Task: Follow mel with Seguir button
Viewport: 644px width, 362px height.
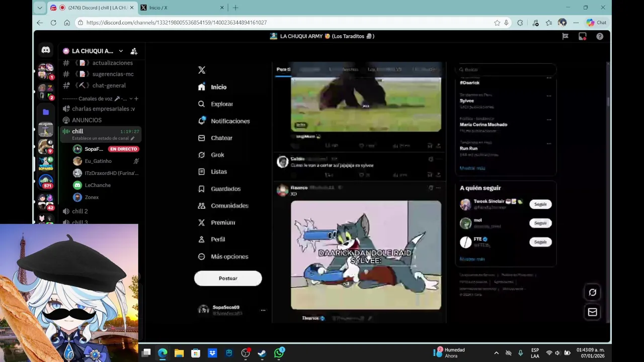Action: point(540,223)
